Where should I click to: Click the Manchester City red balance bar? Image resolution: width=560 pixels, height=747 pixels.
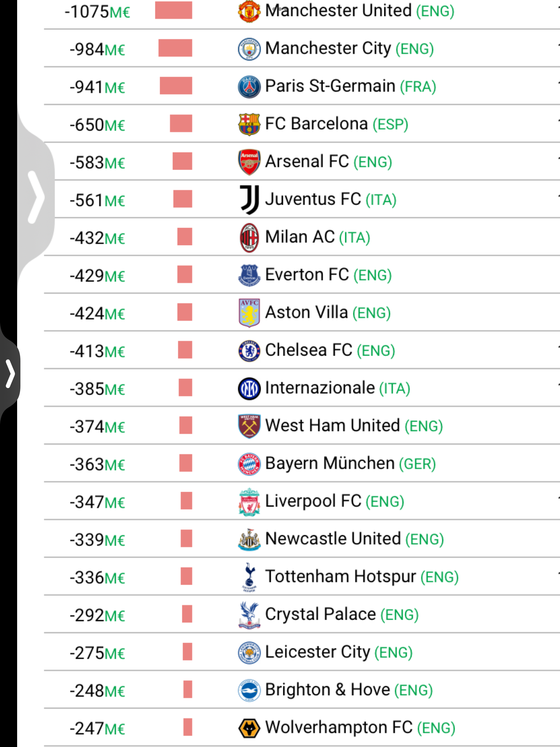175,48
